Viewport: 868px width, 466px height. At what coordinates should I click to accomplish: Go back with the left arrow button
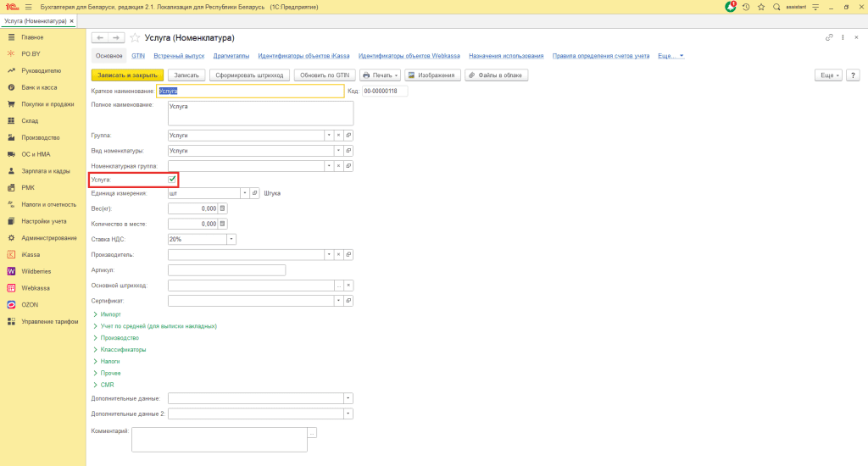pos(99,38)
